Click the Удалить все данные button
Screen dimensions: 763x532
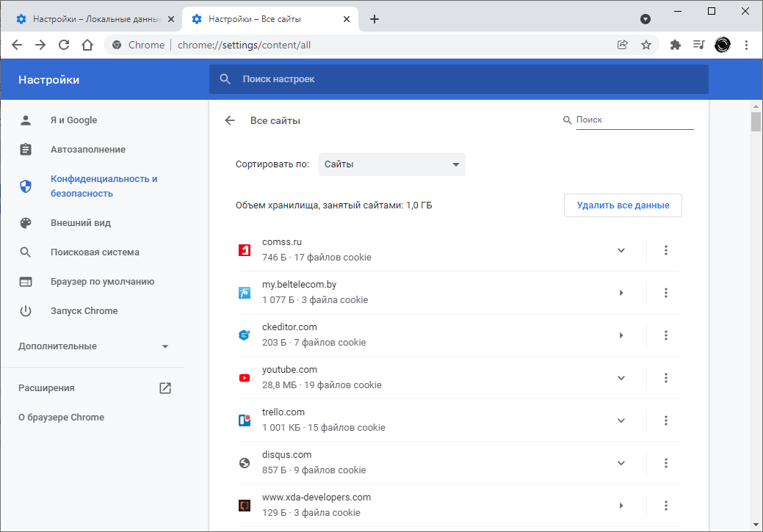pos(623,205)
